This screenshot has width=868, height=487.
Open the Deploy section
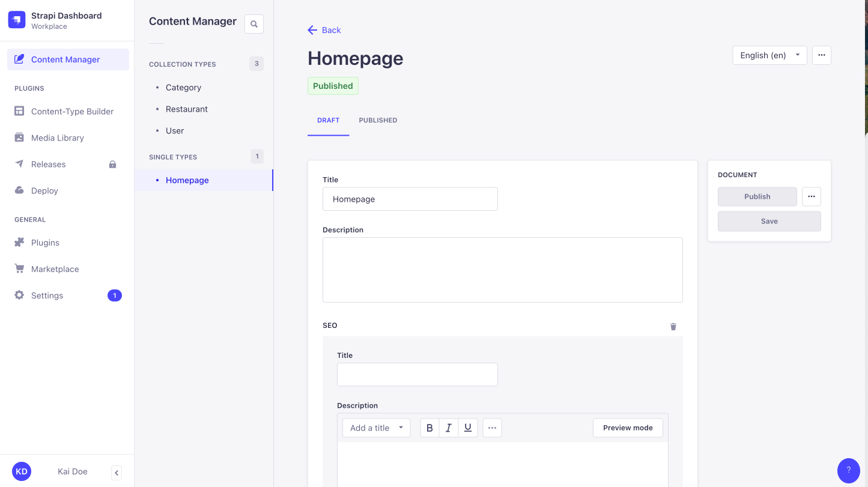tap(45, 190)
